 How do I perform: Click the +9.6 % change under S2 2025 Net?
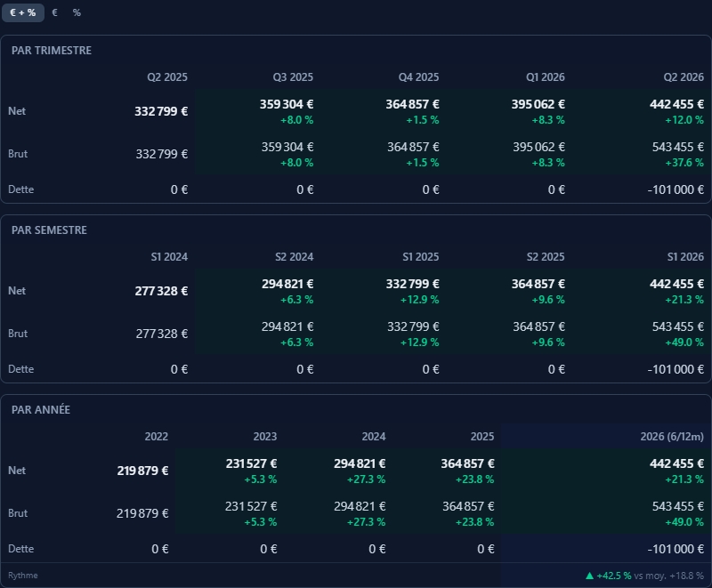(548, 300)
